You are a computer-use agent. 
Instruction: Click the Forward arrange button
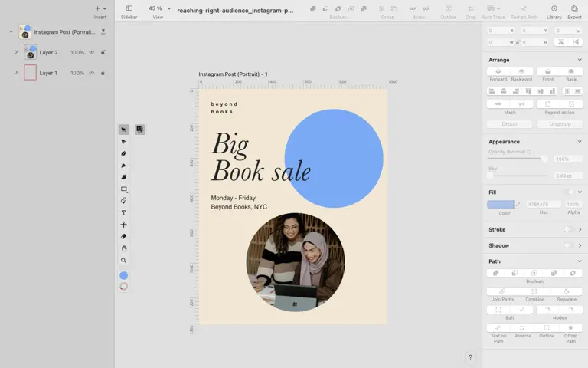coord(498,71)
